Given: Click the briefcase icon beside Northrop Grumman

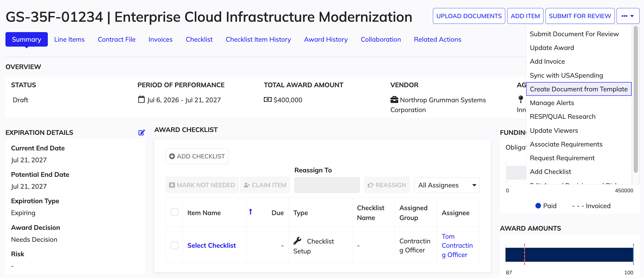Looking at the screenshot, I should [x=394, y=100].
